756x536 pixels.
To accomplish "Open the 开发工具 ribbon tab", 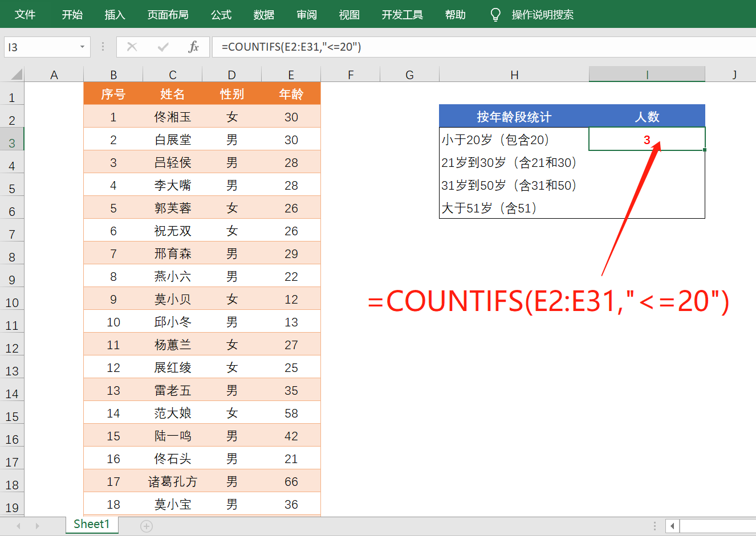I will (403, 15).
